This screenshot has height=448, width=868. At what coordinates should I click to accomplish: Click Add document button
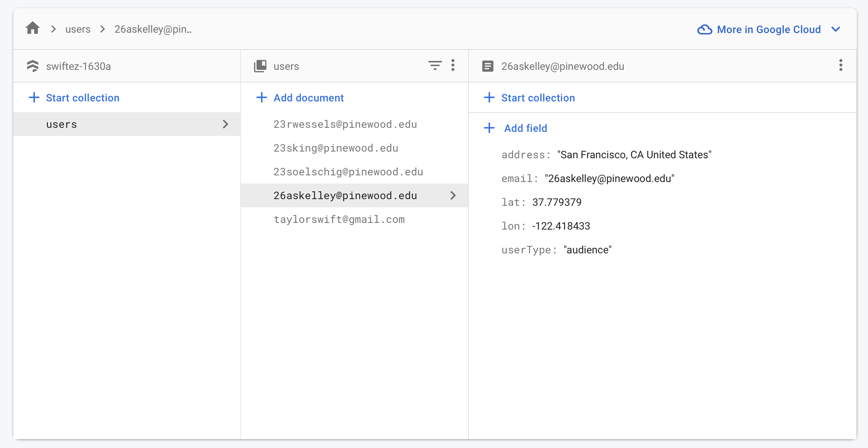tap(300, 98)
